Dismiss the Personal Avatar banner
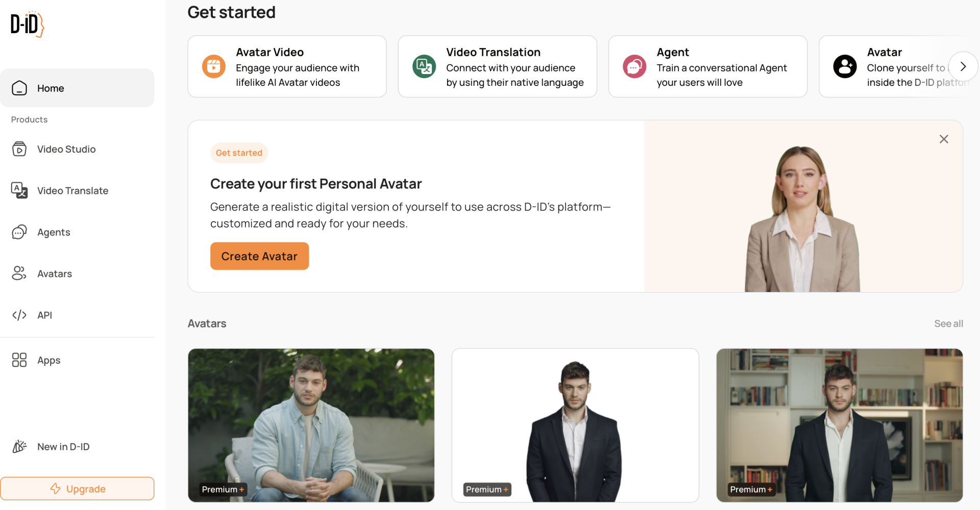This screenshot has width=980, height=510. pyautogui.click(x=944, y=139)
